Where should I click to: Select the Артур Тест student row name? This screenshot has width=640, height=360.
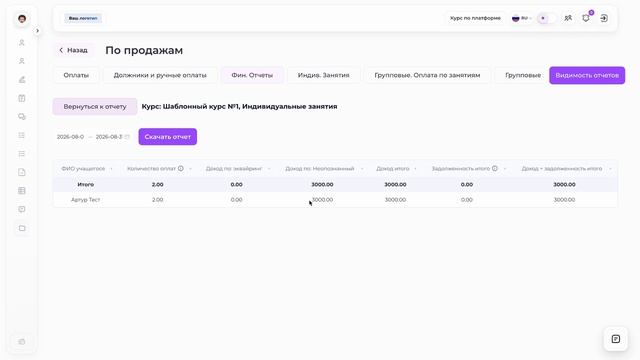(x=85, y=200)
